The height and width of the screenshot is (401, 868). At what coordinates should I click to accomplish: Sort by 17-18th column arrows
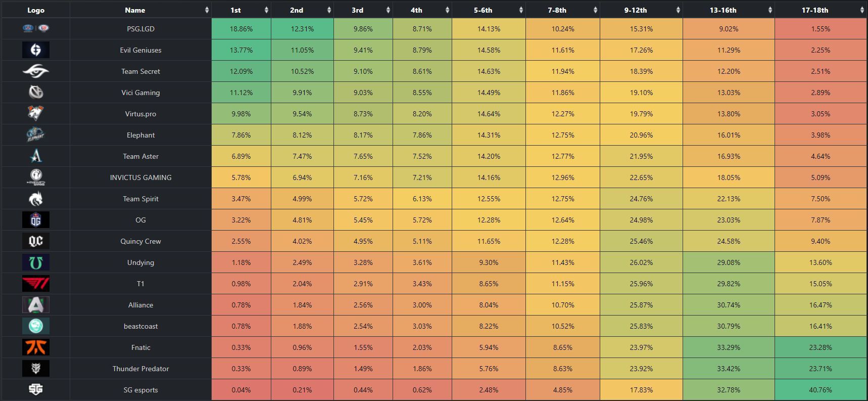(862, 10)
